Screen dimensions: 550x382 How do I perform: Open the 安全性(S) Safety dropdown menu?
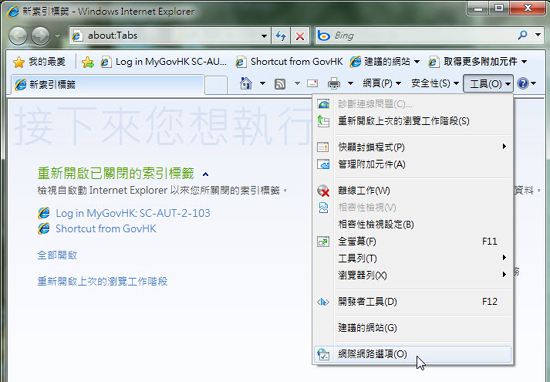coord(435,83)
